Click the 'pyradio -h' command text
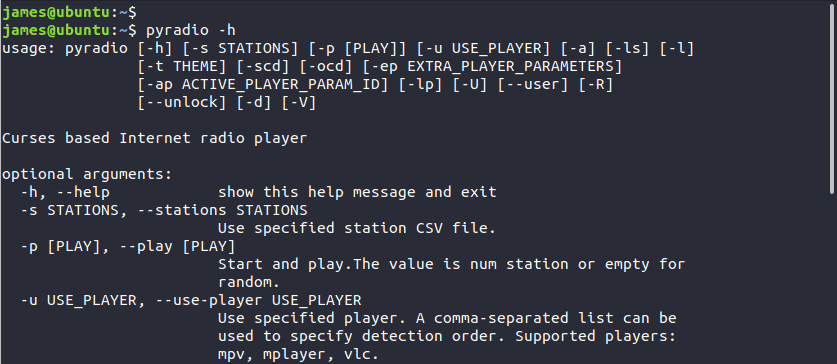 pyautogui.click(x=191, y=30)
